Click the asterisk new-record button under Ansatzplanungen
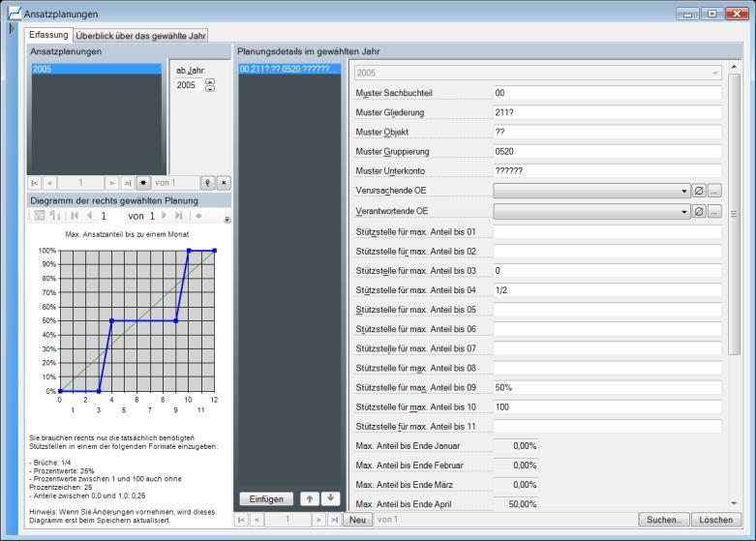 tap(143, 183)
